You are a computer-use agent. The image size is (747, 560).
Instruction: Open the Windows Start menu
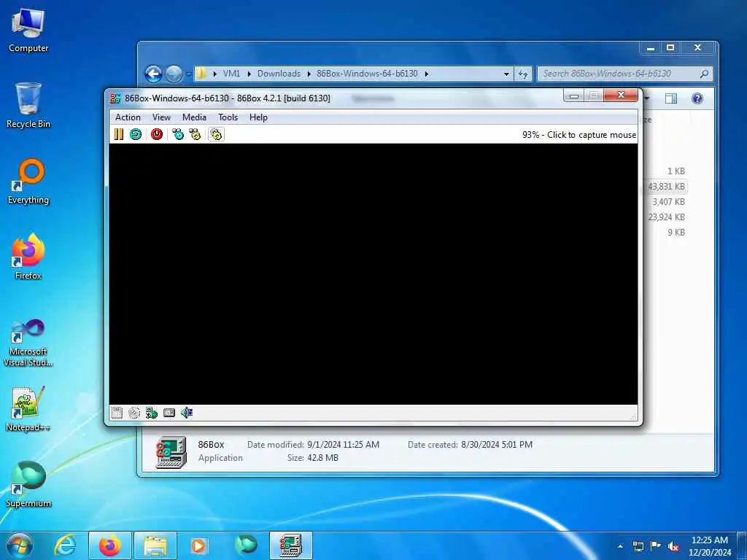[20, 545]
